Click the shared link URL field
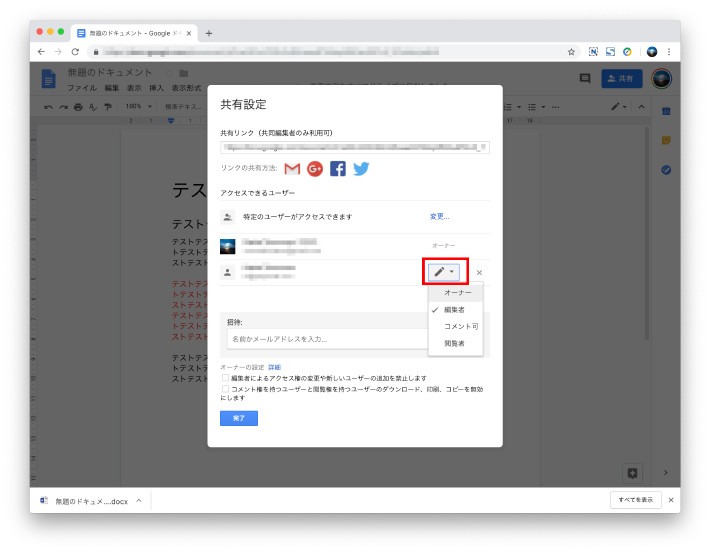The height and width of the screenshot is (552, 710). (355, 147)
